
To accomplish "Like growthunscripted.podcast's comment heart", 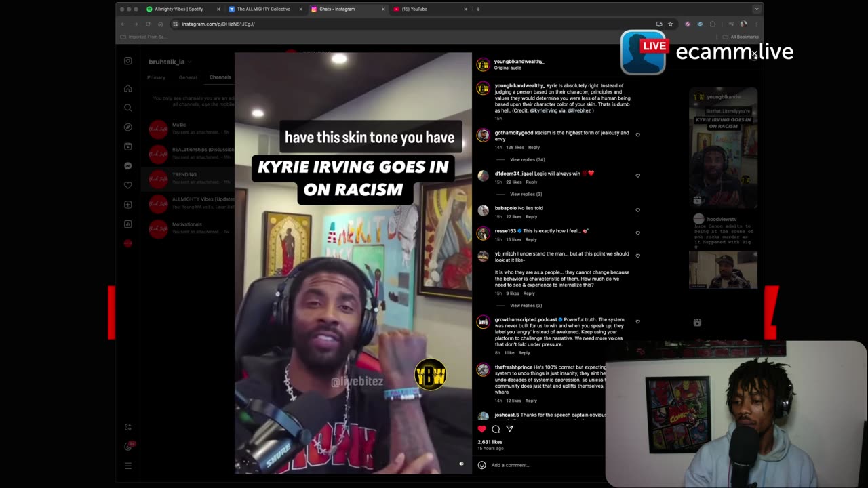I will [x=638, y=322].
